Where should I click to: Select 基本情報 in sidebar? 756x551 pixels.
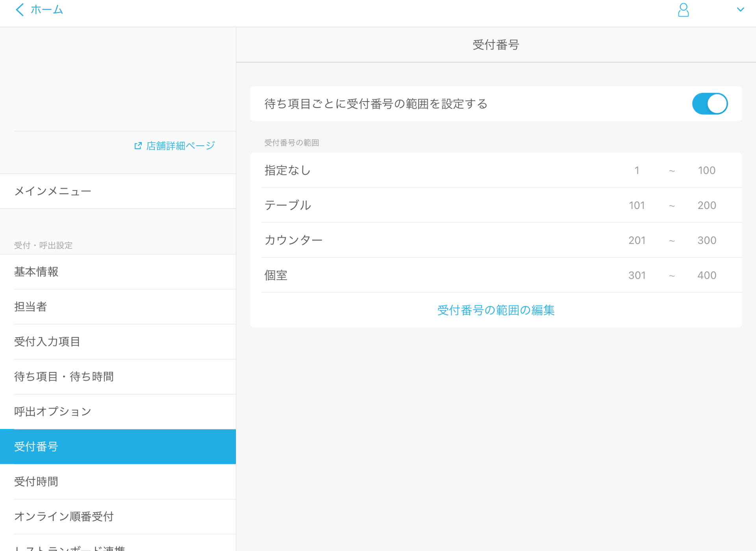pyautogui.click(x=36, y=272)
